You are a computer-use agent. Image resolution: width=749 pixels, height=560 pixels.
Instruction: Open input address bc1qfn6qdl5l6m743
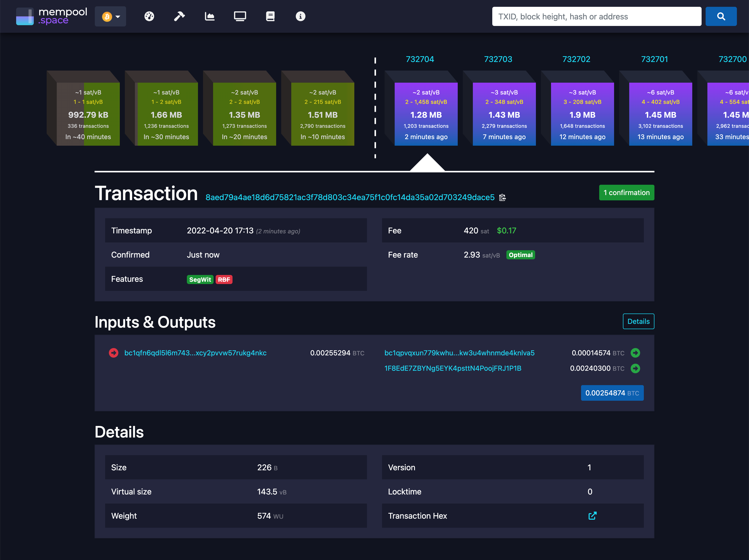[x=195, y=353]
